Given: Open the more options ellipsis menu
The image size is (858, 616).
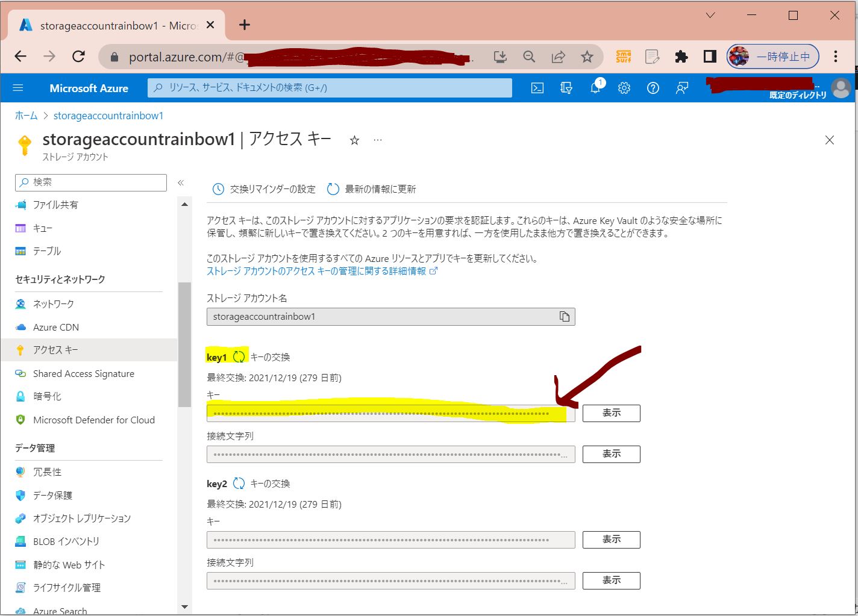Looking at the screenshot, I should tap(378, 140).
